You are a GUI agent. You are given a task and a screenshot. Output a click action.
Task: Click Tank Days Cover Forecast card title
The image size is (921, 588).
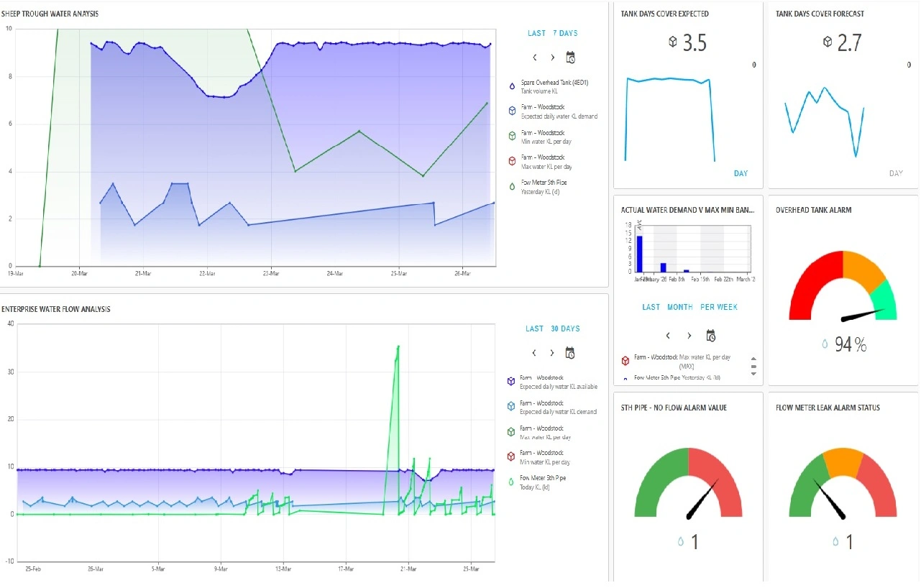point(820,14)
